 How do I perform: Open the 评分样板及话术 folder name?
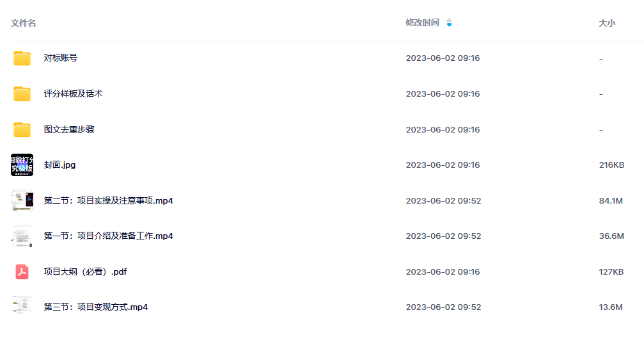(73, 93)
